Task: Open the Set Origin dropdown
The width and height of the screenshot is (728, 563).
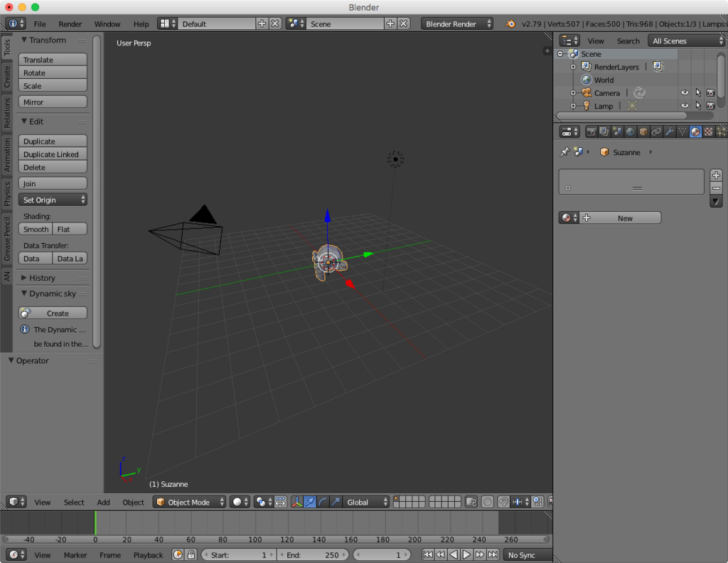Action: click(53, 200)
